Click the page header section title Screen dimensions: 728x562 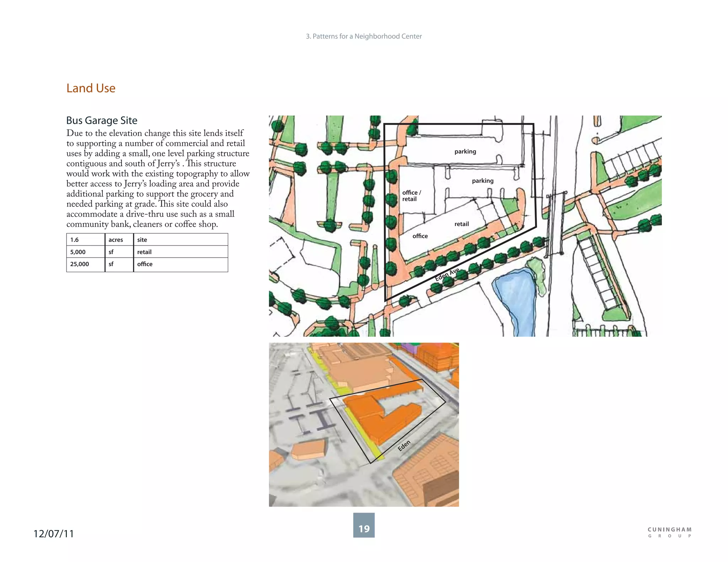click(364, 36)
